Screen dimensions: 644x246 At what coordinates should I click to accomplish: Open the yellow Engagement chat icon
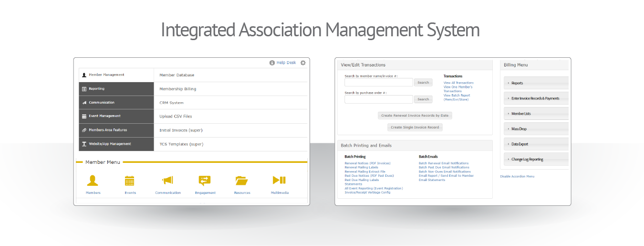205,181
